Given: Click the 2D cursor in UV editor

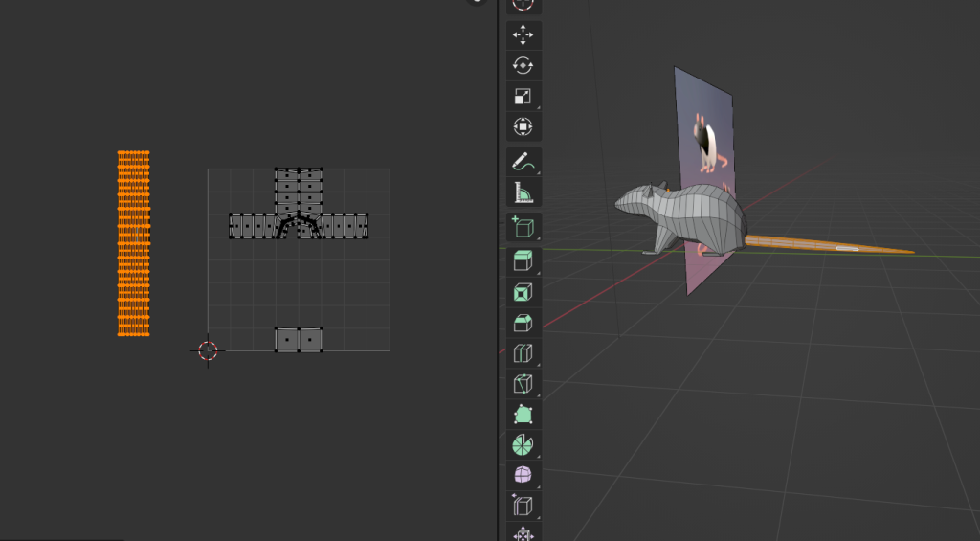Looking at the screenshot, I should (208, 350).
